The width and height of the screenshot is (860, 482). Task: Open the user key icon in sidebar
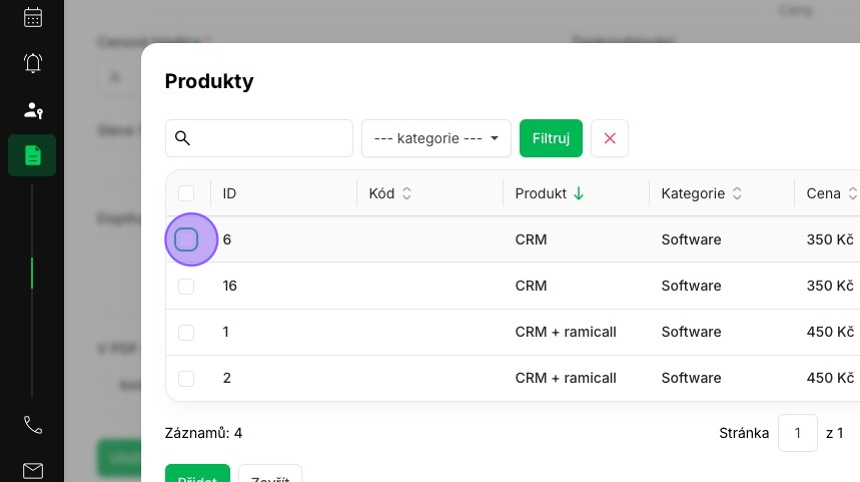click(x=33, y=110)
